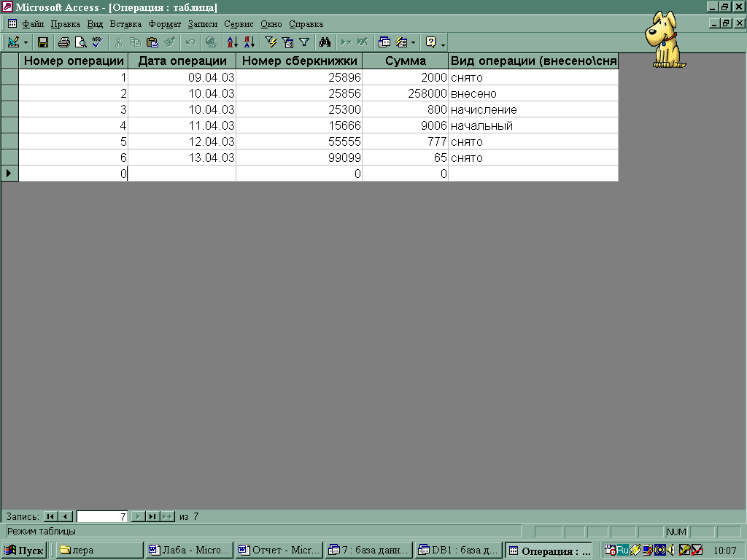The height and width of the screenshot is (560, 747).
Task: Open the Формат menu
Action: click(x=164, y=24)
